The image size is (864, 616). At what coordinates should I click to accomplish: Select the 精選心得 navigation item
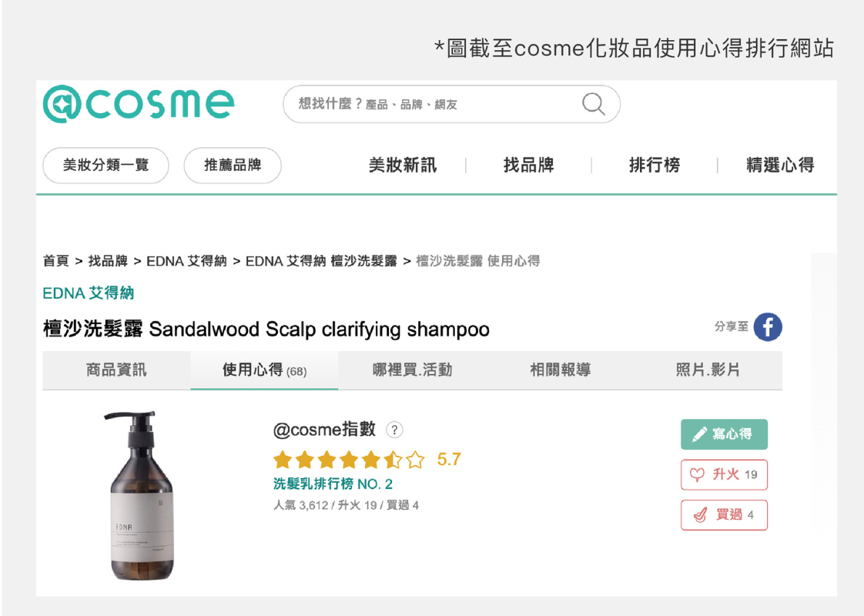point(779,166)
